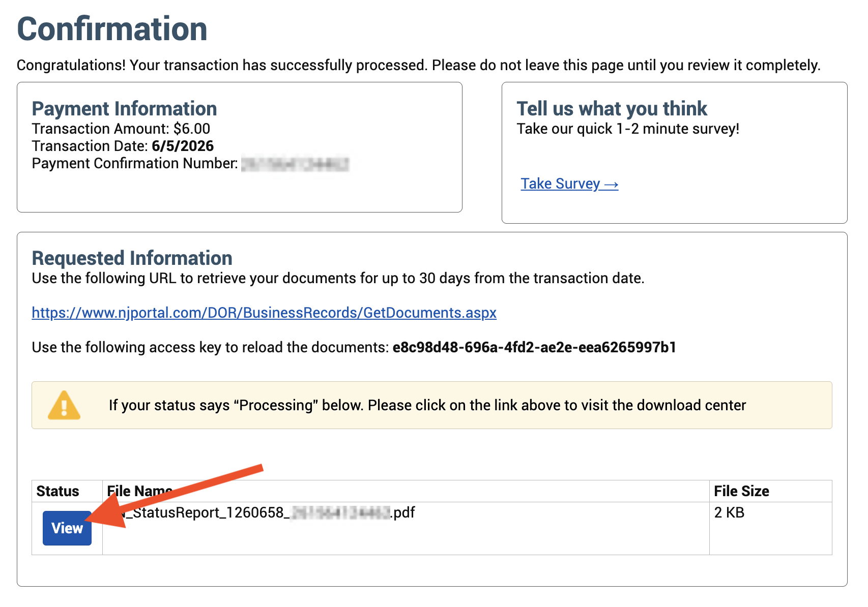Click the 2 KB file size cell
Screen dimensions: 868x607
pyautogui.click(x=729, y=512)
